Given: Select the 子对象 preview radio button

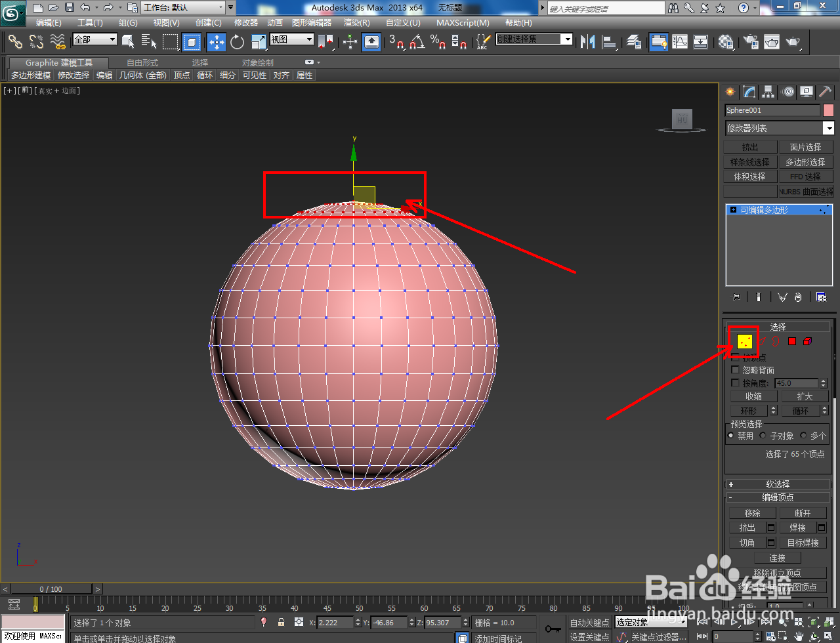Looking at the screenshot, I should (x=763, y=436).
